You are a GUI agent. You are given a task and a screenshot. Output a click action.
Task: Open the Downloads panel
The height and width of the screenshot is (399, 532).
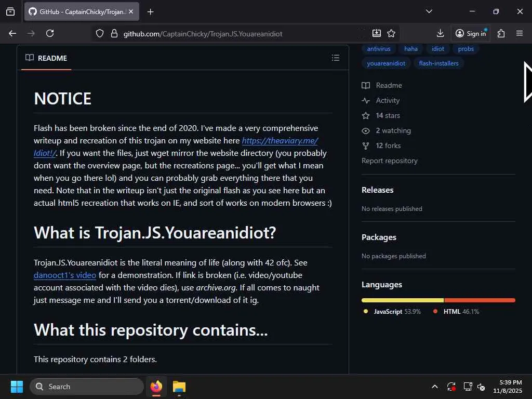tap(440, 33)
